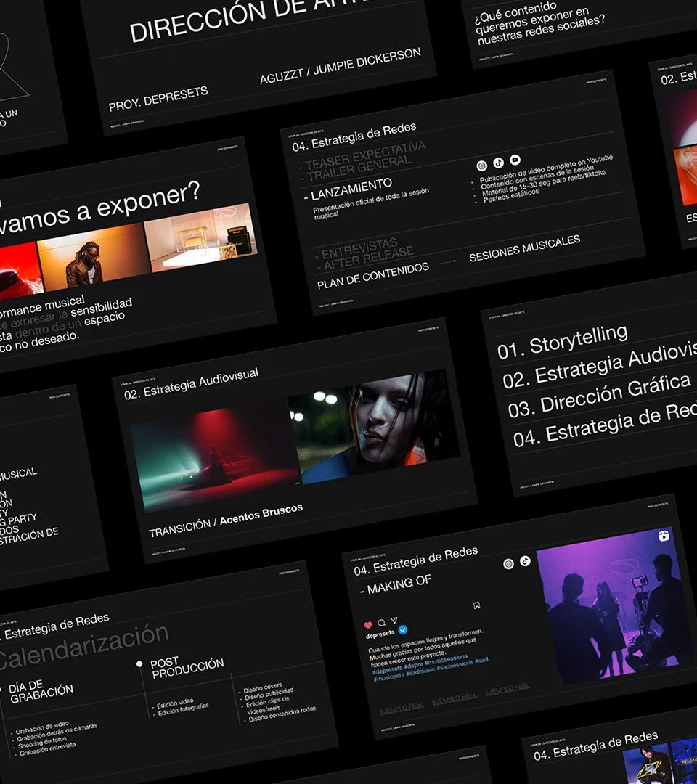Image resolution: width=697 pixels, height=784 pixels.
Task: Select the dimmed 'TRÁILER GENERAL' item
Action: tap(356, 168)
